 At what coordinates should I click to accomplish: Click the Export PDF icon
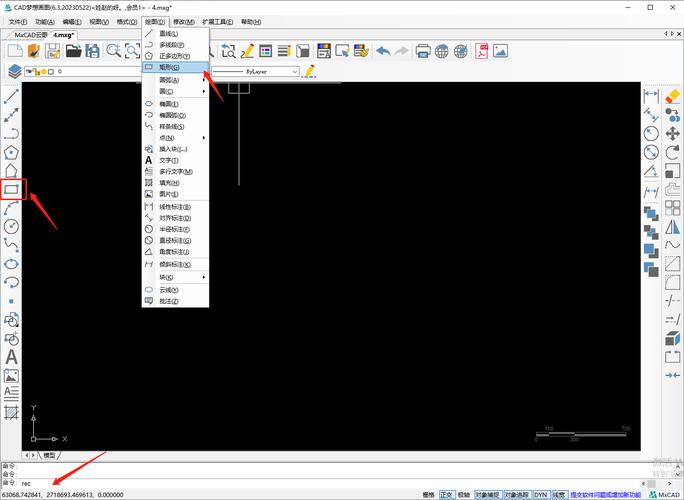tap(482, 50)
